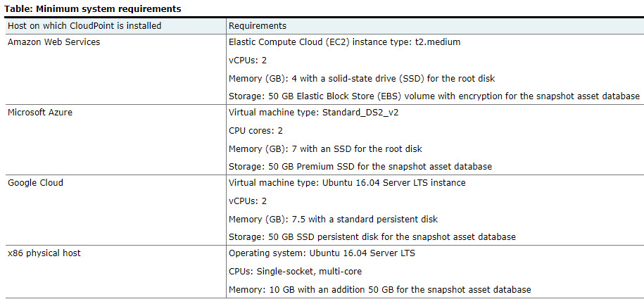
Task: Click the Ubuntu 16.04 Server LTS instance line
Action: (x=347, y=183)
